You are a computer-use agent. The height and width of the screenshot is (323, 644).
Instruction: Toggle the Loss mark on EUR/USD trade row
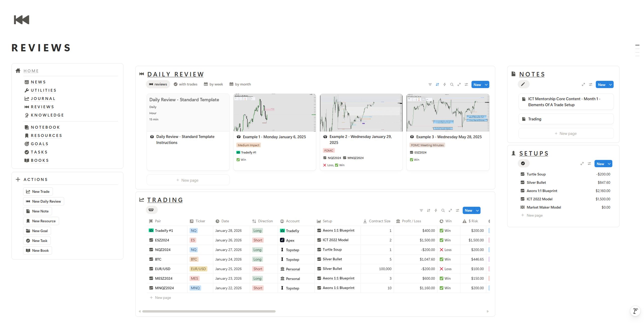click(x=441, y=269)
